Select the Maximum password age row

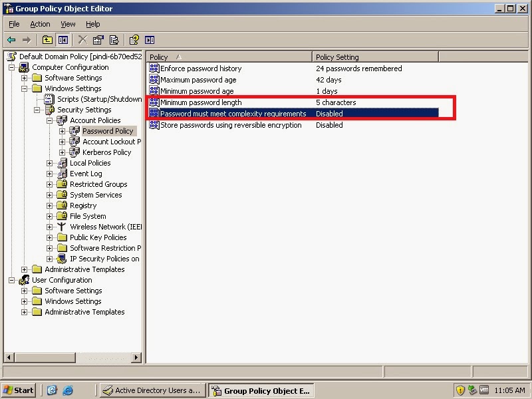tap(293, 80)
